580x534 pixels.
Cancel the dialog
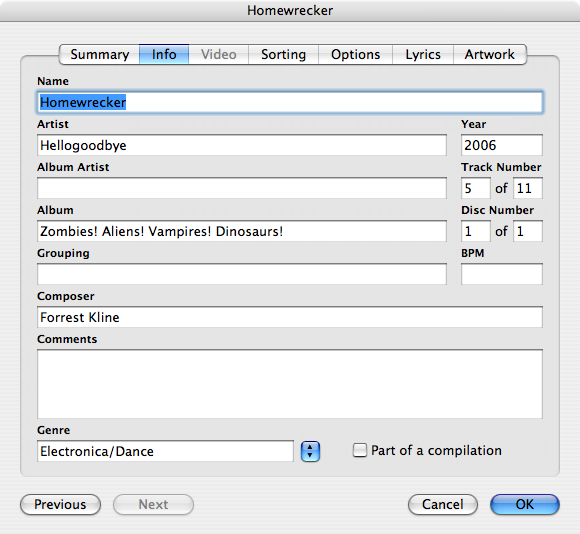(443, 504)
